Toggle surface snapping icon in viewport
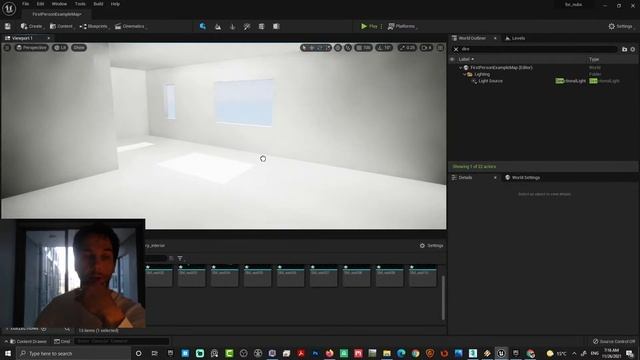 coord(348,48)
